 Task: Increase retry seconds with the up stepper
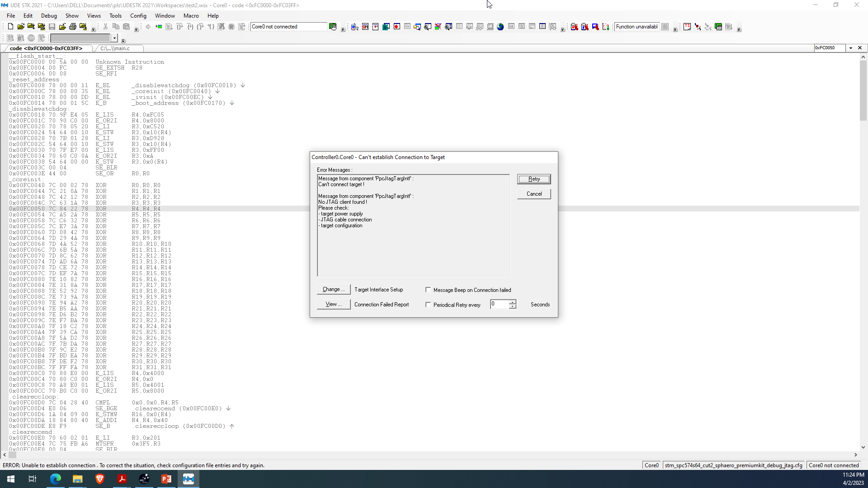(512, 302)
